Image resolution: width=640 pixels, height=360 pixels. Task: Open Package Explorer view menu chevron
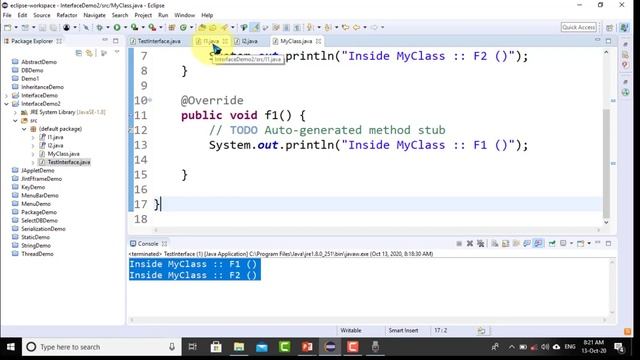pyautogui.click(x=117, y=52)
